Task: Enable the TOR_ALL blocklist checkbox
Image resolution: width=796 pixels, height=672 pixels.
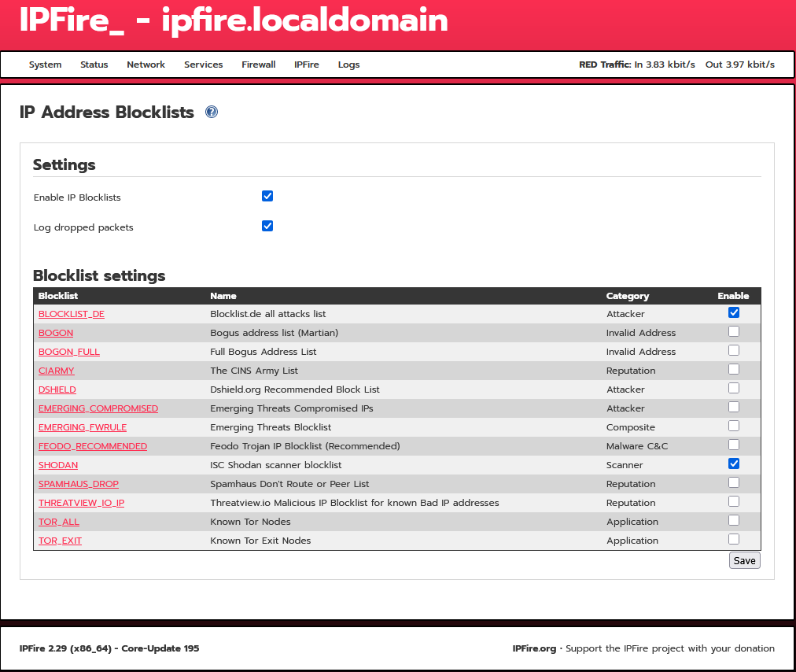Action: tap(734, 520)
